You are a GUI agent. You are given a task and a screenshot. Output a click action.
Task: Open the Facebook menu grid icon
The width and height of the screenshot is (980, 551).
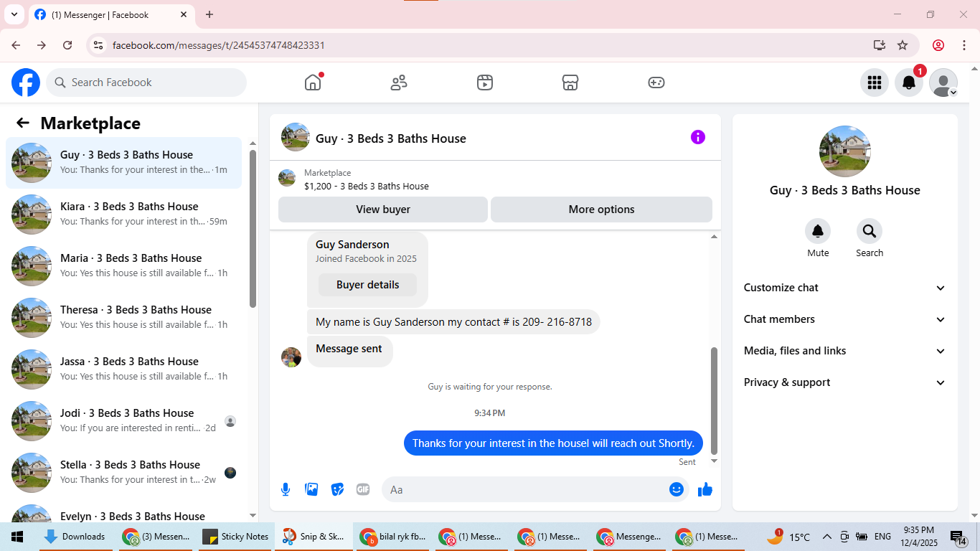point(874,83)
